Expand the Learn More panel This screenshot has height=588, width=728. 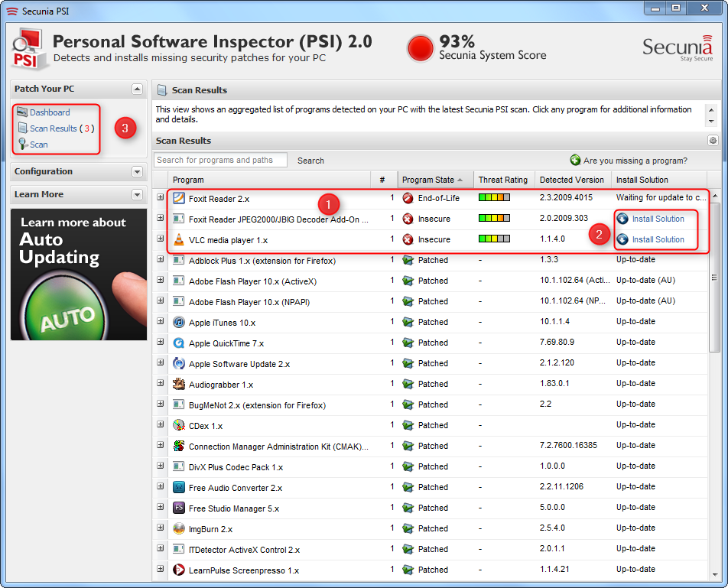point(137,195)
